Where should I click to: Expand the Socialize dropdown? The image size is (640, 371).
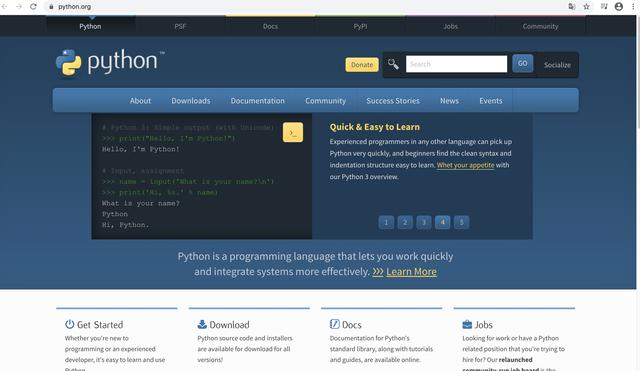click(557, 64)
